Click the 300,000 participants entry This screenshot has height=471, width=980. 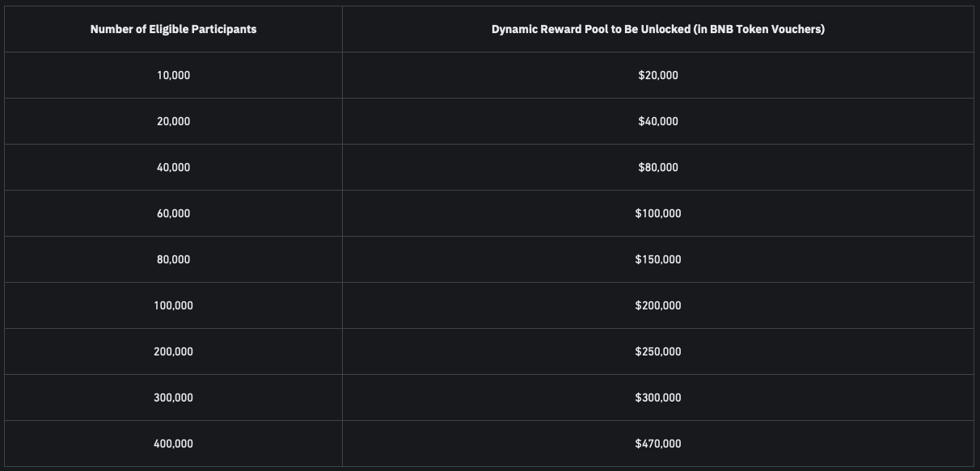(x=173, y=397)
